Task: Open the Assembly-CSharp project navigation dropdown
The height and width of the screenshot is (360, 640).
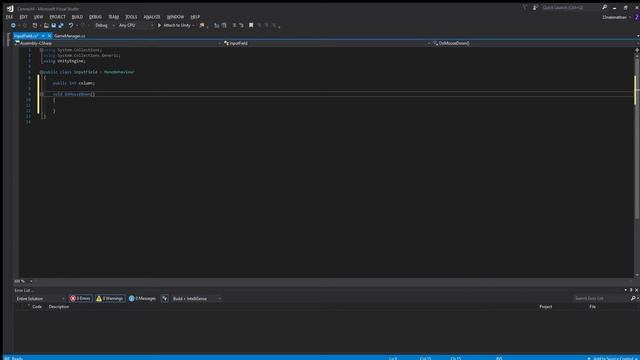Action: (x=118, y=43)
